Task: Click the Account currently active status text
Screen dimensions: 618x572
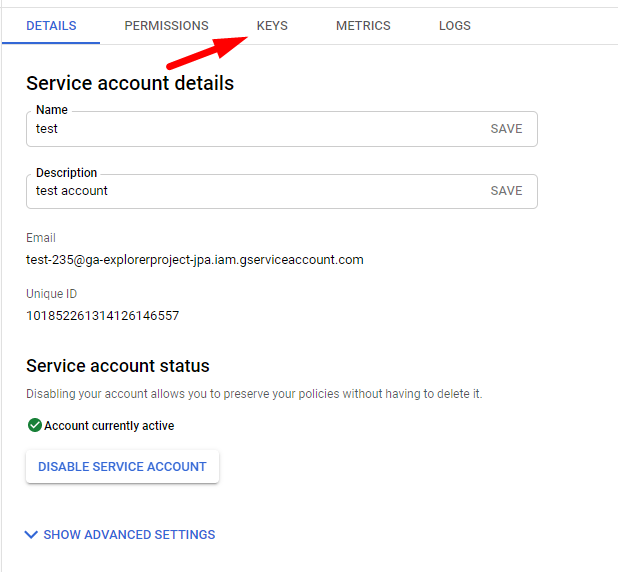Action: click(109, 426)
